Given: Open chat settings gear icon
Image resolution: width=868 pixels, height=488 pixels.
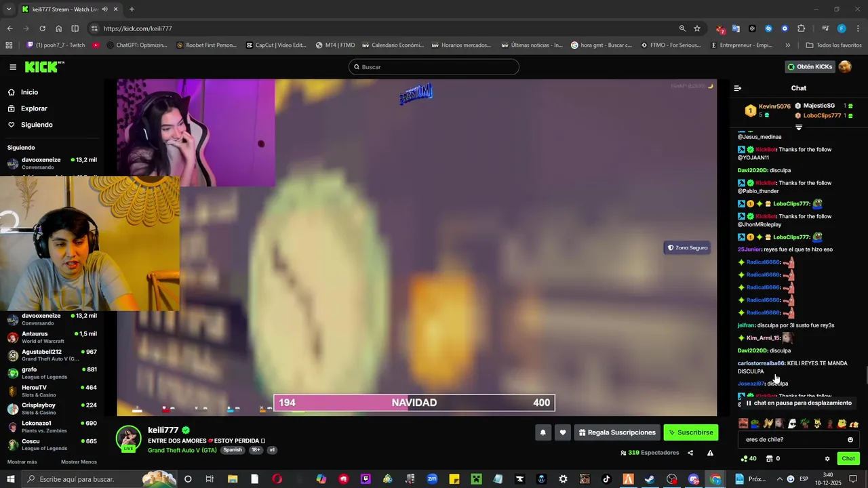Looking at the screenshot, I should pos(827,459).
